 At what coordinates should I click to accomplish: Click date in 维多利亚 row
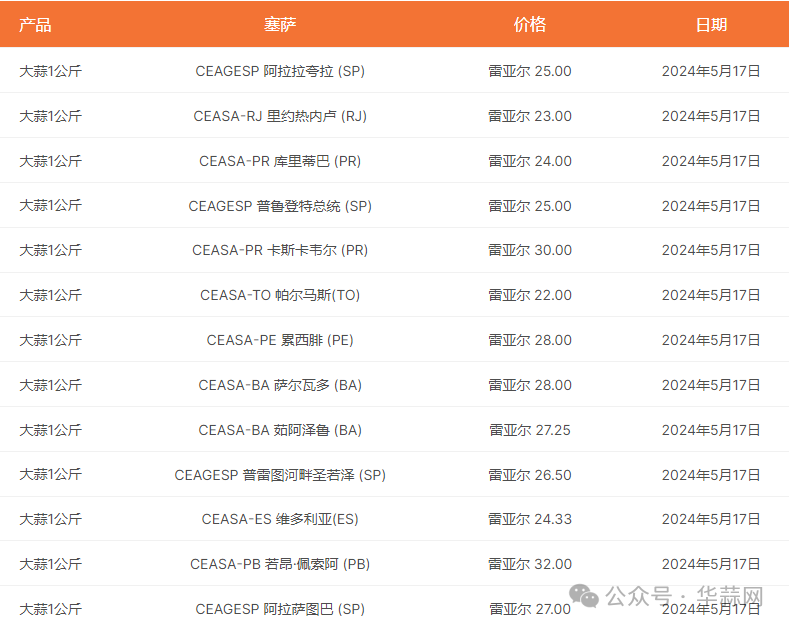click(x=711, y=519)
